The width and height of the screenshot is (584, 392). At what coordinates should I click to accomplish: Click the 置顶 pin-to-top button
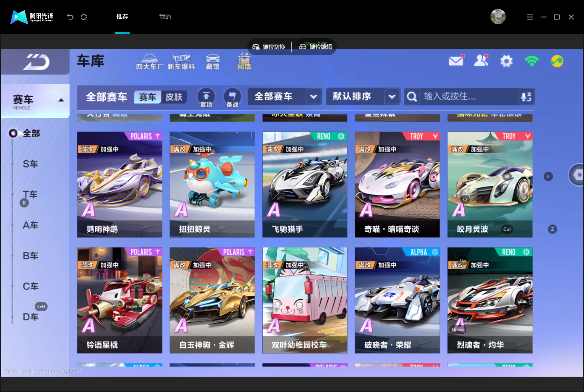tap(206, 97)
